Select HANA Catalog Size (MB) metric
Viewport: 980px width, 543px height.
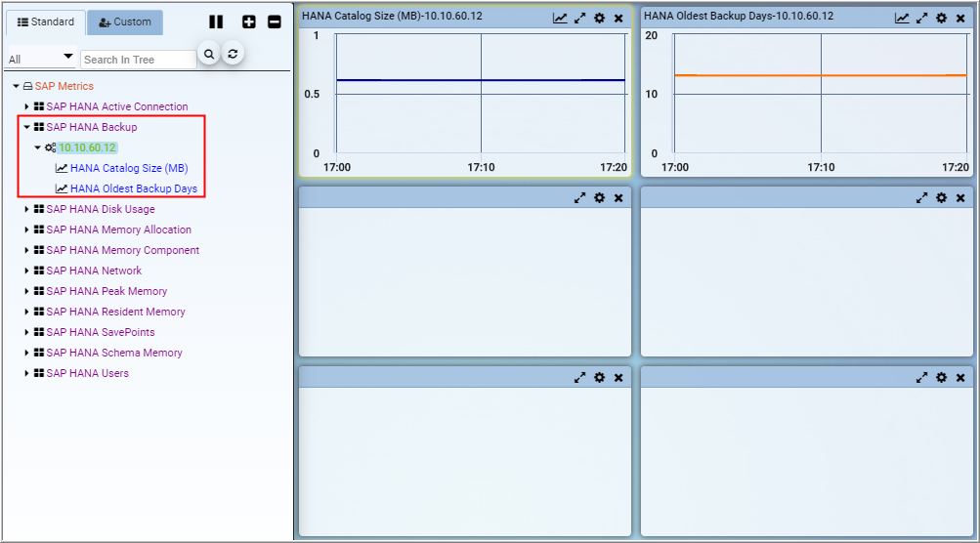pos(129,168)
